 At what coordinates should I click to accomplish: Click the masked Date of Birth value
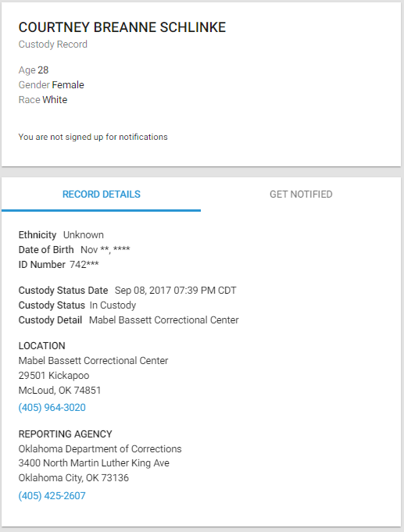(x=105, y=250)
